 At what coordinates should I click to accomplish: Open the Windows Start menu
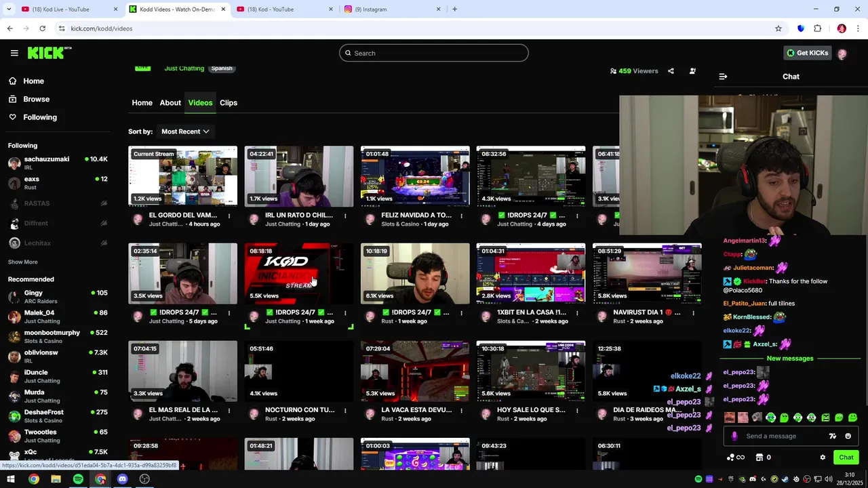(x=11, y=479)
